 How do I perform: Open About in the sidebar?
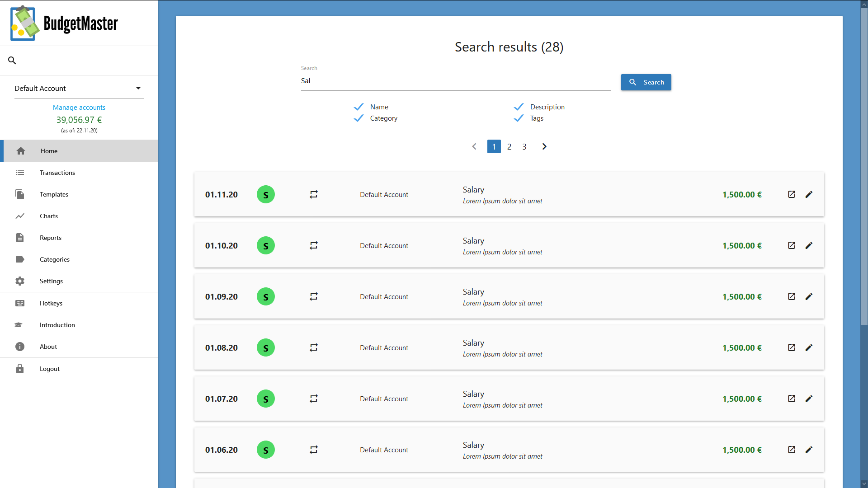[x=79, y=347]
